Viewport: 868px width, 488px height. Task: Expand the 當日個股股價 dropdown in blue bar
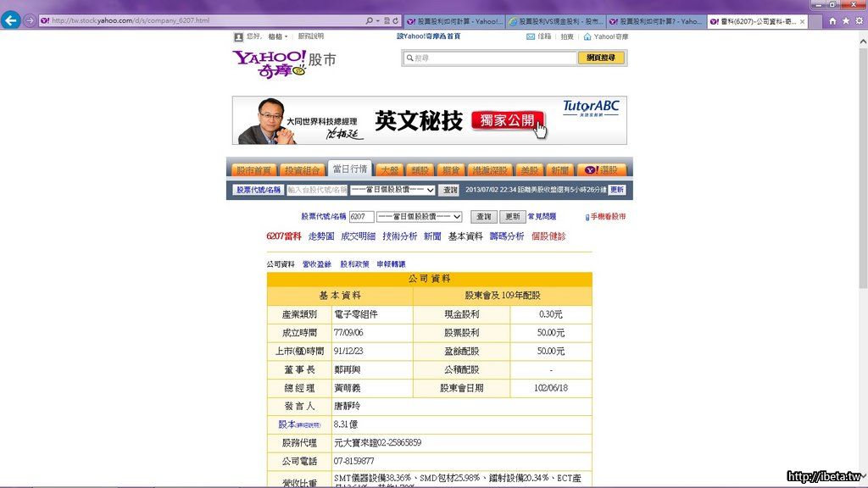point(431,190)
